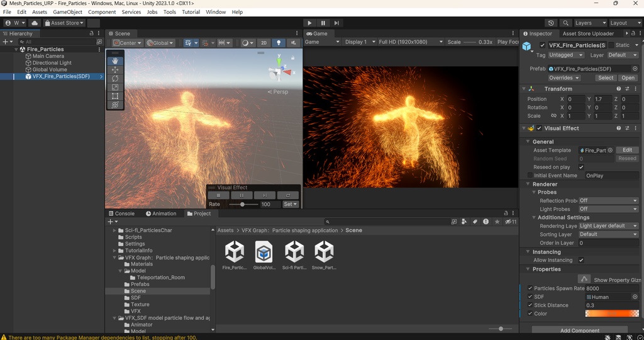Step the Visual Effect one frame
This screenshot has height=340, width=644.
click(265, 196)
